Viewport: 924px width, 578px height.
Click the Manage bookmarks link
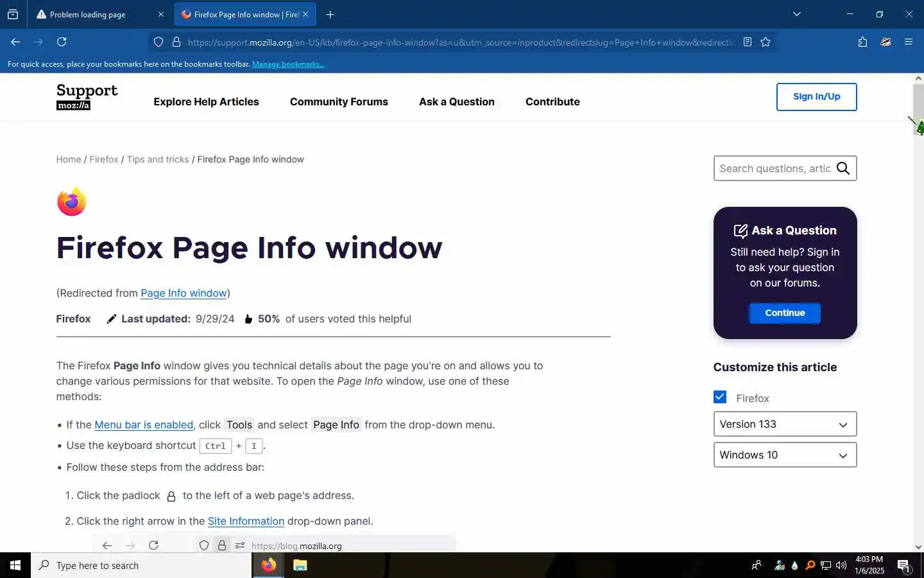coord(288,64)
